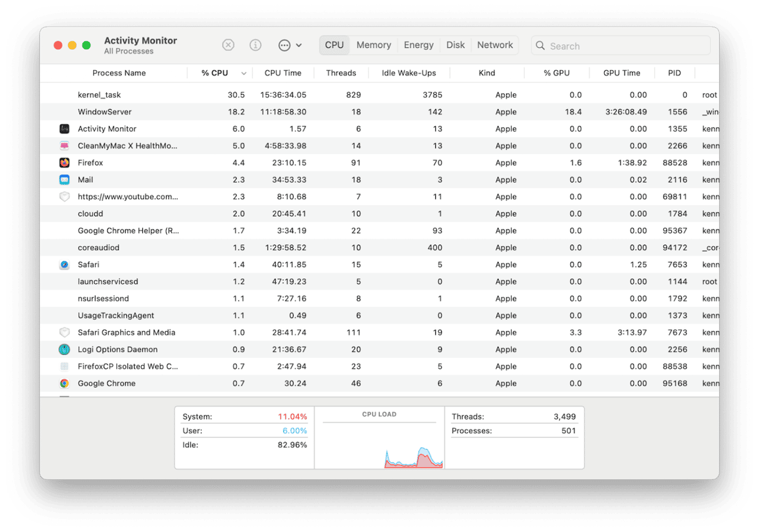Click the Google Chrome icon in list

(64, 384)
